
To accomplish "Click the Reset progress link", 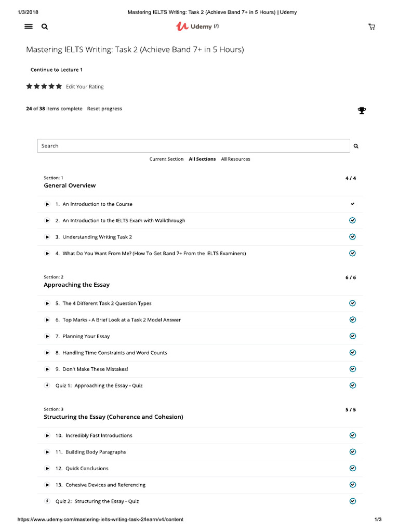I will [x=104, y=109].
